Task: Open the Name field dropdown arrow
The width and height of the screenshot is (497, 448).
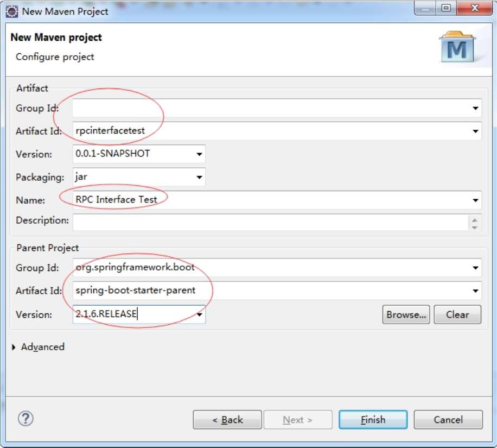Action: pos(475,200)
